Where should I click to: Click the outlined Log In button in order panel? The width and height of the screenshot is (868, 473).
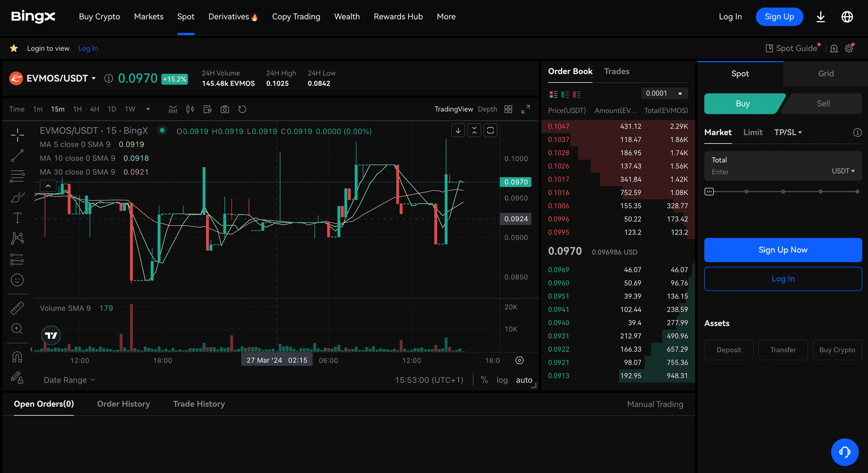(783, 279)
